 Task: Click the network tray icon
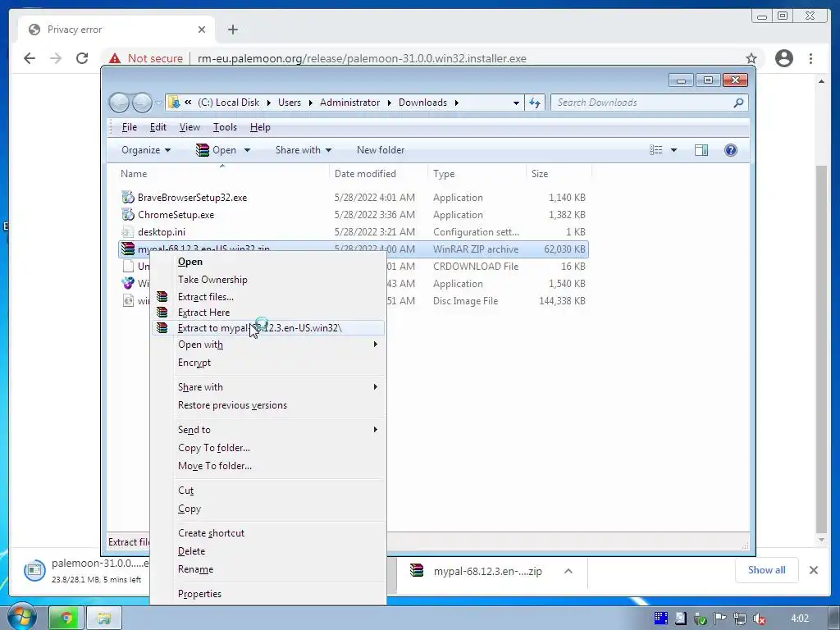point(740,619)
